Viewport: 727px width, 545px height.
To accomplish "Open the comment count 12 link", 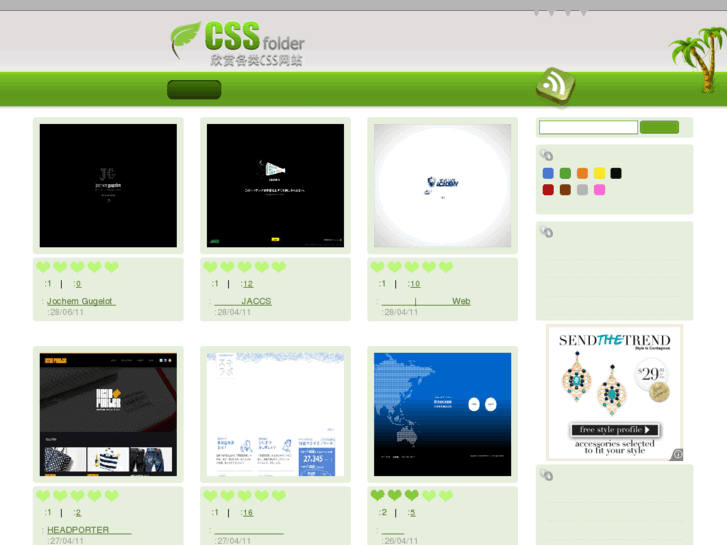I will (x=248, y=284).
